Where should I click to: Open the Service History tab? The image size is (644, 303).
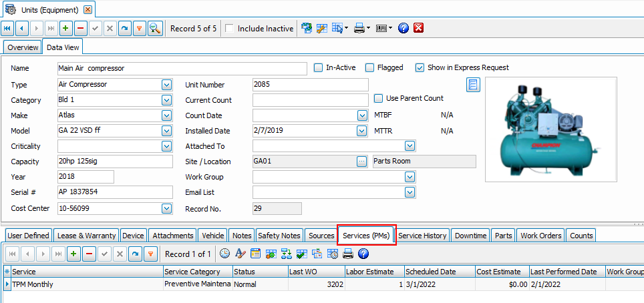pyautogui.click(x=422, y=236)
